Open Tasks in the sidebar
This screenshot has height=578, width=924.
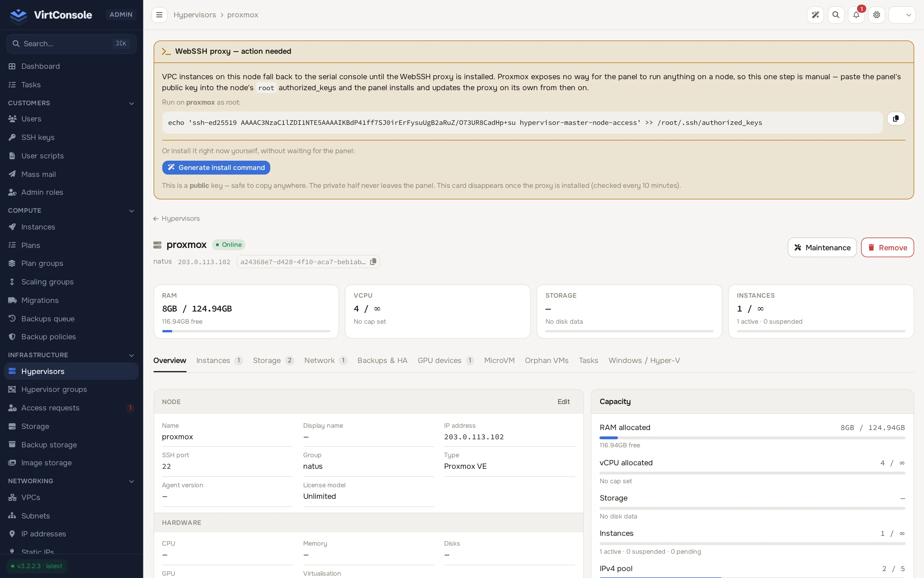pyautogui.click(x=71, y=84)
